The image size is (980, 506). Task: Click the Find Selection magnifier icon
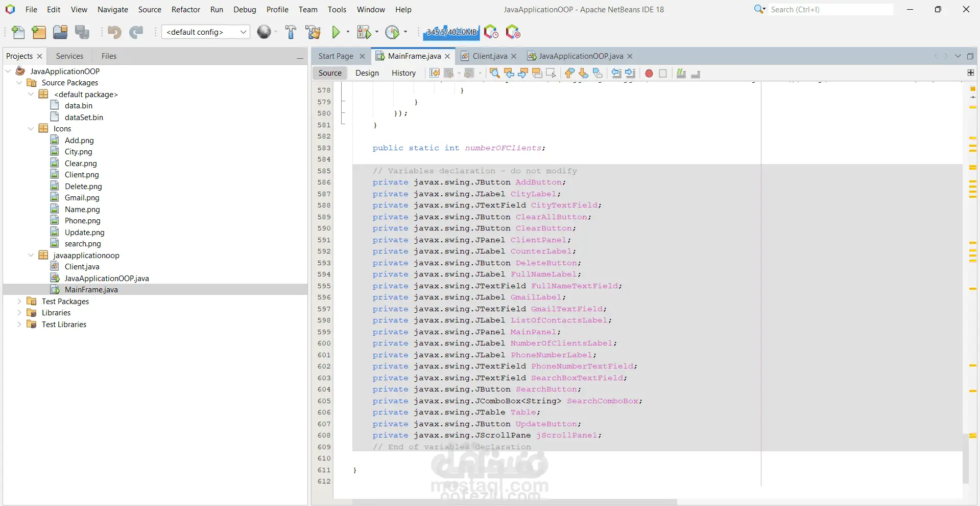495,73
